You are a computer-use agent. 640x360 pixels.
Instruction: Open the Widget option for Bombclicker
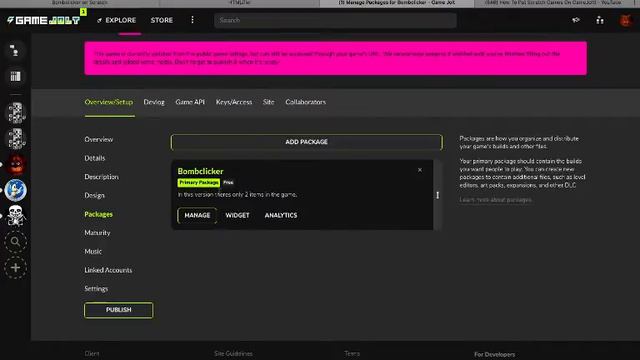[x=238, y=215]
